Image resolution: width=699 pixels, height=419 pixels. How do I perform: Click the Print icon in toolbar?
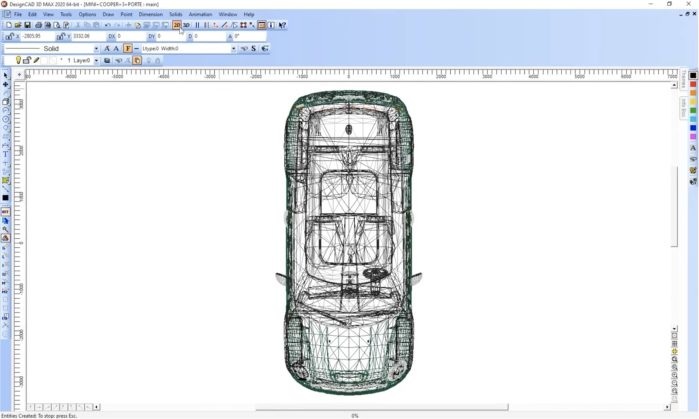pyautogui.click(x=38, y=25)
